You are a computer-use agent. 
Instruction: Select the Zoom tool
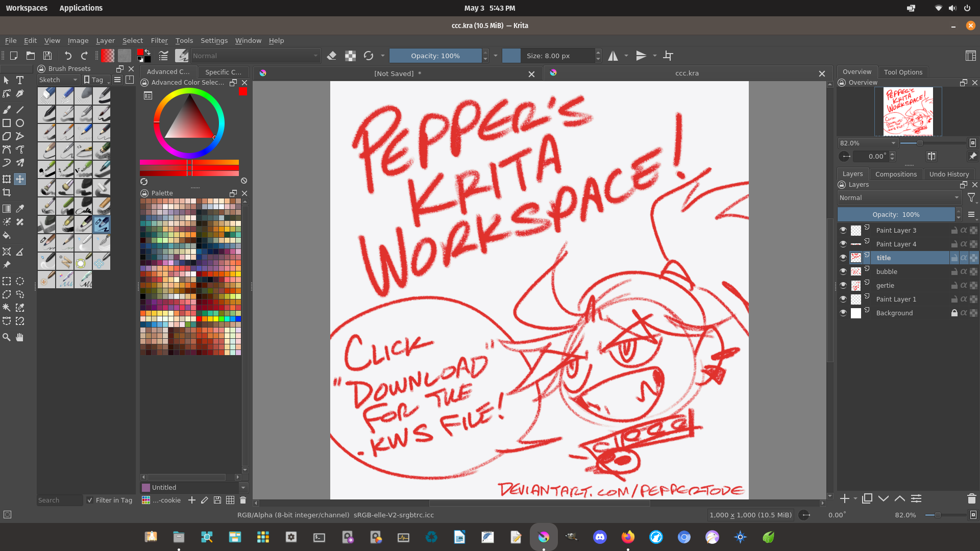tap(7, 337)
